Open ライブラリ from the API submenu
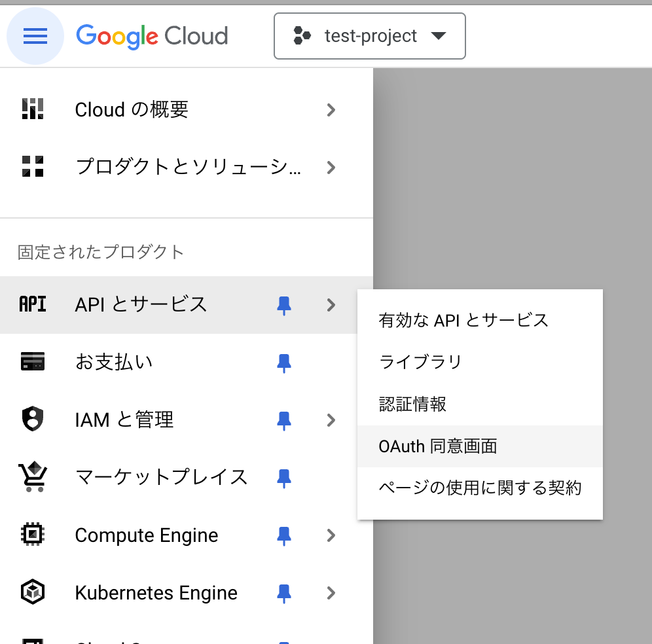The height and width of the screenshot is (644, 652). (x=420, y=362)
